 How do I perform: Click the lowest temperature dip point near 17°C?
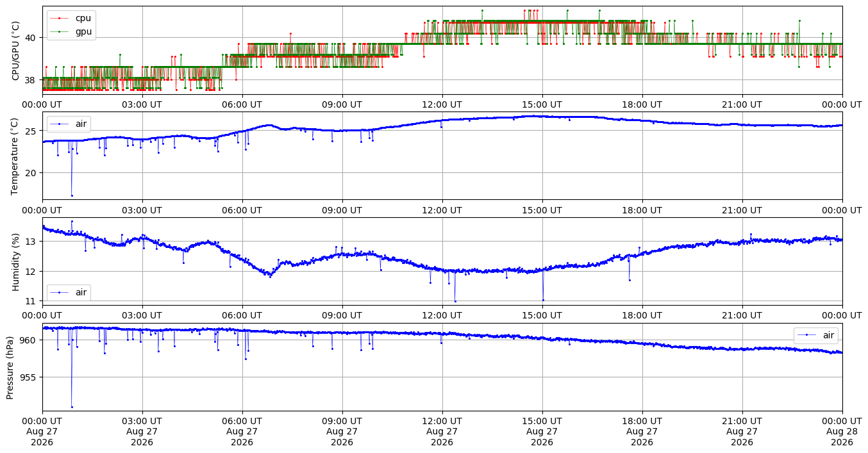pyautogui.click(x=72, y=195)
